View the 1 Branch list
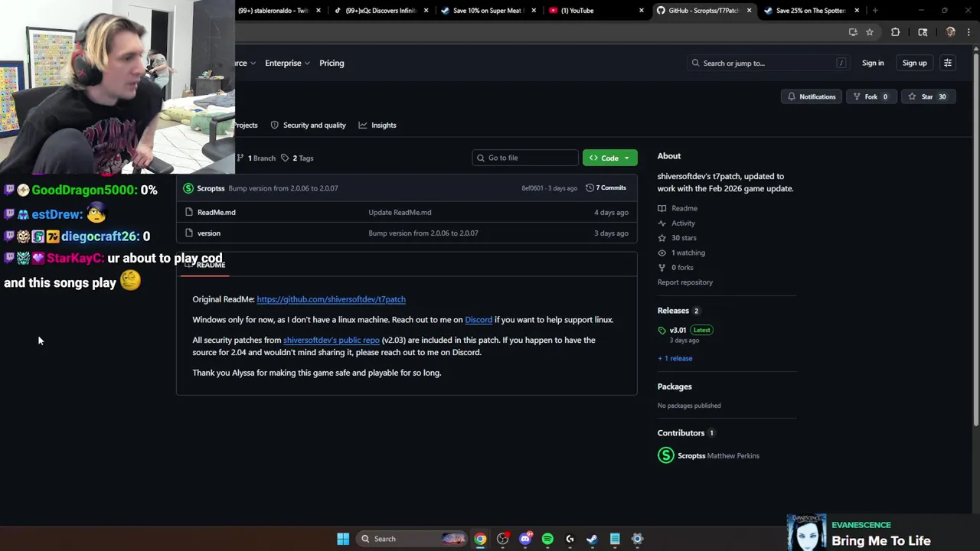This screenshot has width=980, height=551. point(256,158)
